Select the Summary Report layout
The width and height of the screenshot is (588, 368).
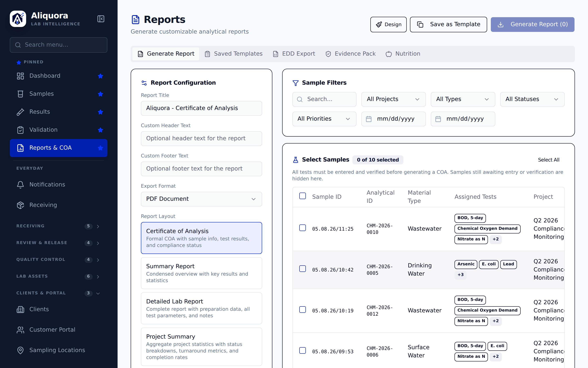point(202,273)
